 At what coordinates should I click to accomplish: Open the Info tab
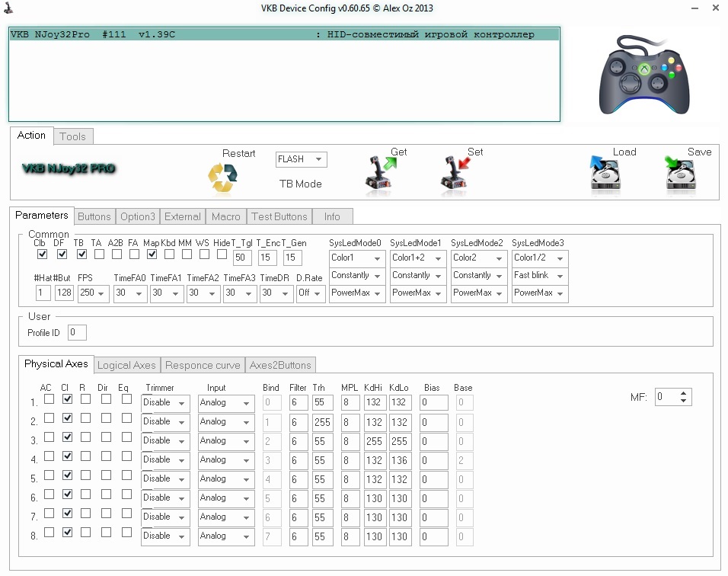pyautogui.click(x=332, y=216)
